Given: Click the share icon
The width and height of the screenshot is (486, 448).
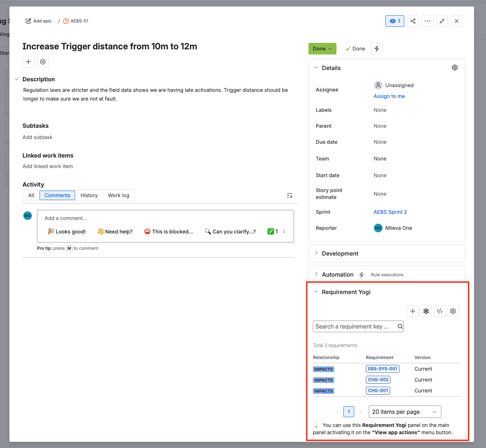Looking at the screenshot, I should (x=413, y=21).
